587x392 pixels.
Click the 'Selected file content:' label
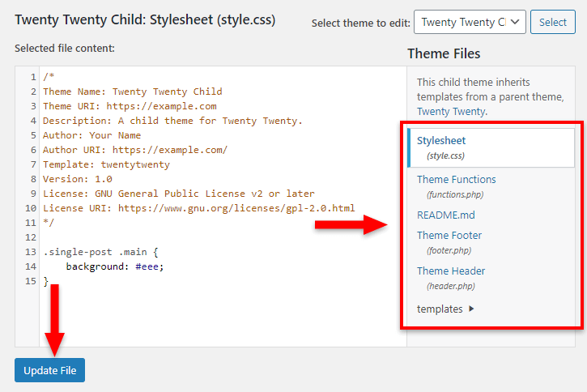(x=65, y=49)
